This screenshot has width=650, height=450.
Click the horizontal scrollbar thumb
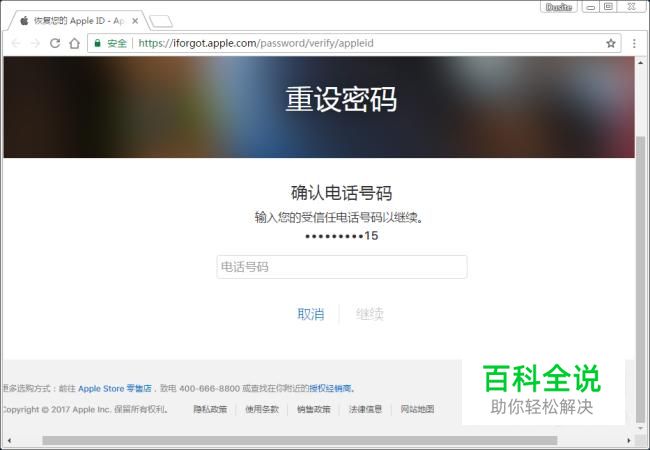click(x=300, y=440)
